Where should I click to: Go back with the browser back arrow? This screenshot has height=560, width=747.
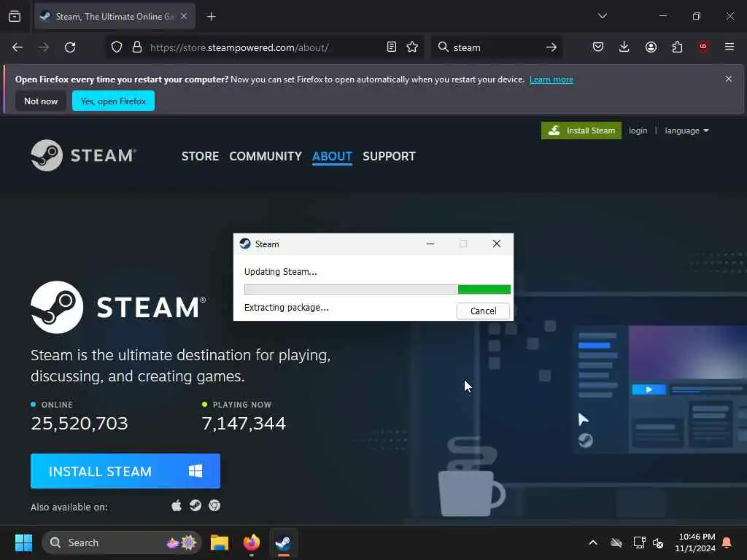coord(18,47)
